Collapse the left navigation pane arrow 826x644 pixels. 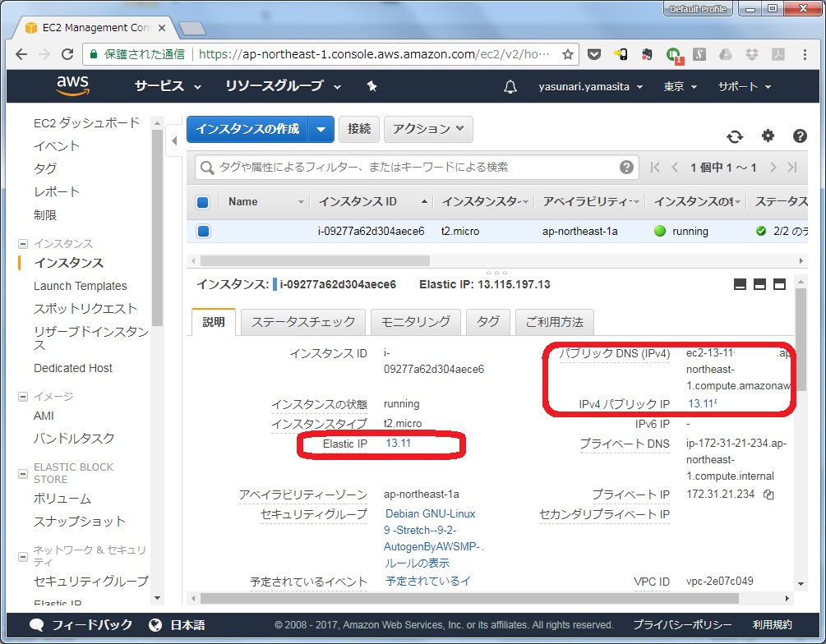click(174, 140)
